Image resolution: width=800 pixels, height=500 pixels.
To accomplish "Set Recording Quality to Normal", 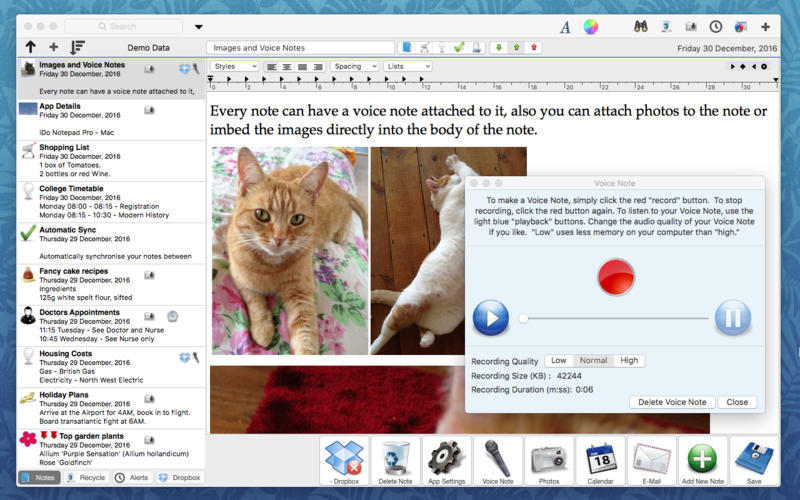I will (593, 360).
